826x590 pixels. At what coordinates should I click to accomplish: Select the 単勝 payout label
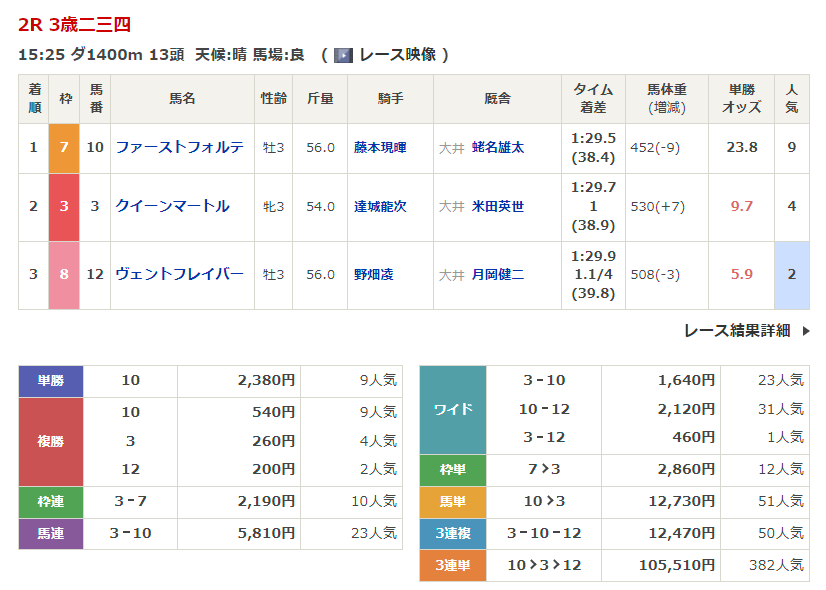click(51, 381)
